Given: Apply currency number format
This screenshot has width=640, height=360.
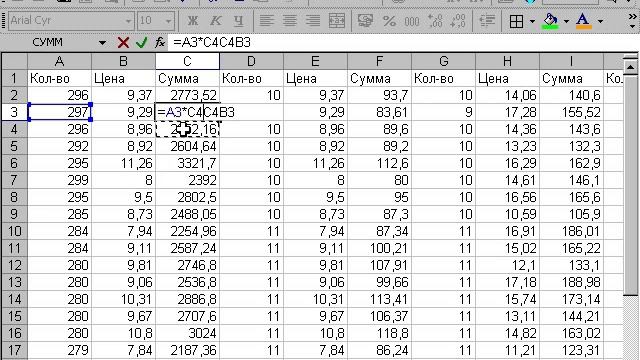Looking at the screenshot, I should 365,20.
